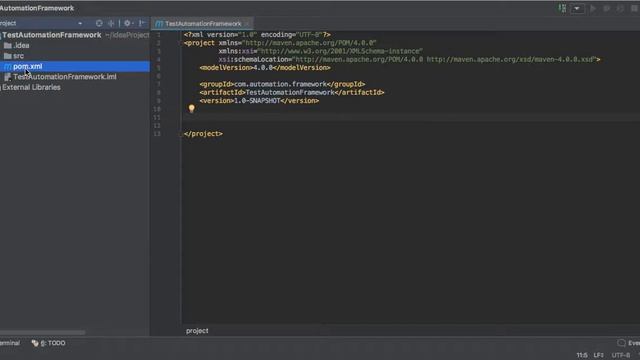Open the Terminal tool window
This screenshot has width=640, height=360.
point(10,343)
